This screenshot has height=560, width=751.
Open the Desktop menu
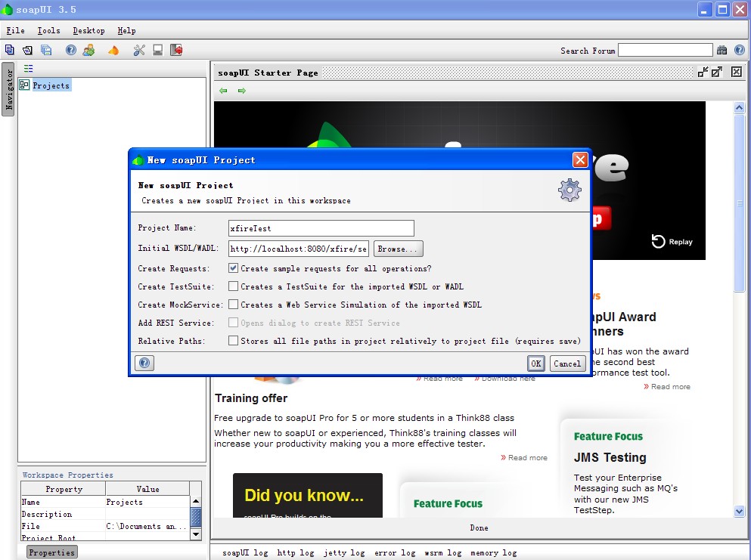point(88,31)
